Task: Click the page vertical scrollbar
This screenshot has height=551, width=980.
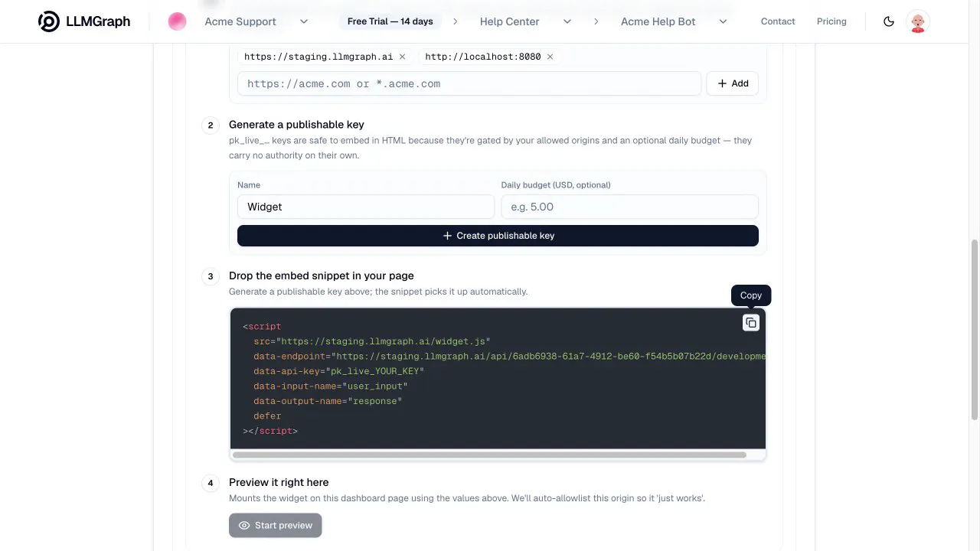Action: coord(975,329)
